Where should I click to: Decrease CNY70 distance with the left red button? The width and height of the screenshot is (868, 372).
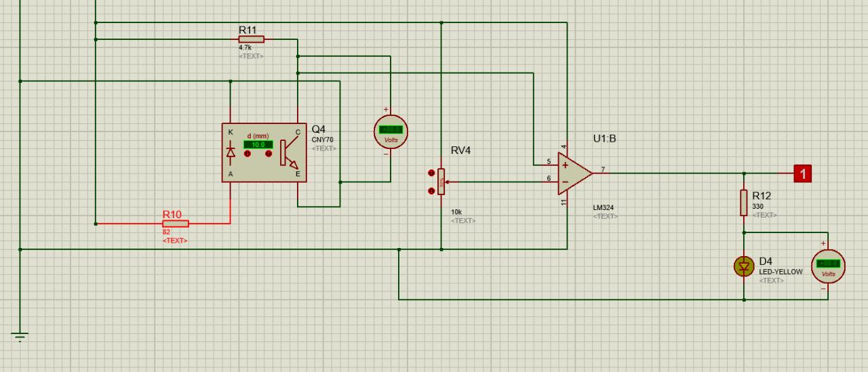[x=248, y=154]
